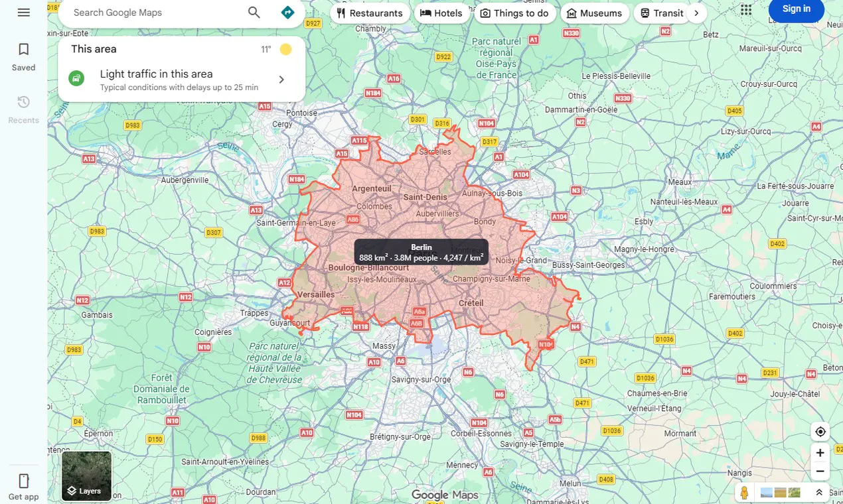Click the Trappes map label
Image resolution: width=843 pixels, height=504 pixels.
[254, 313]
